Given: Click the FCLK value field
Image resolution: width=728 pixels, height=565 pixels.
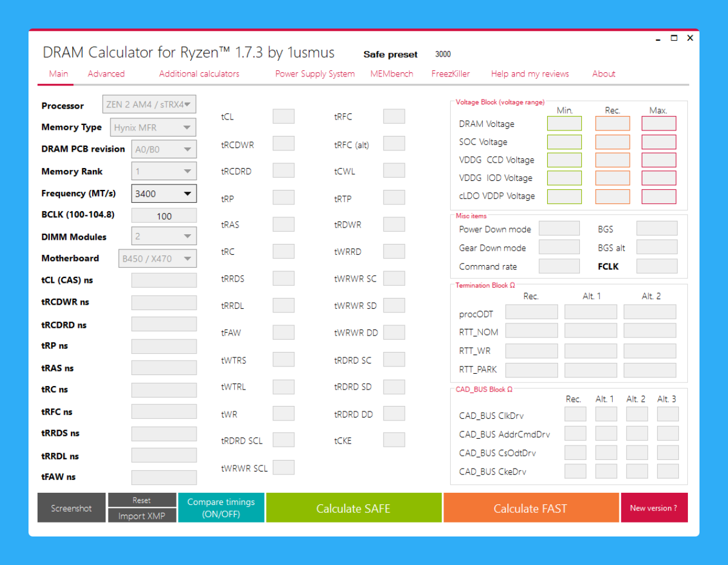Looking at the screenshot, I should tap(656, 266).
